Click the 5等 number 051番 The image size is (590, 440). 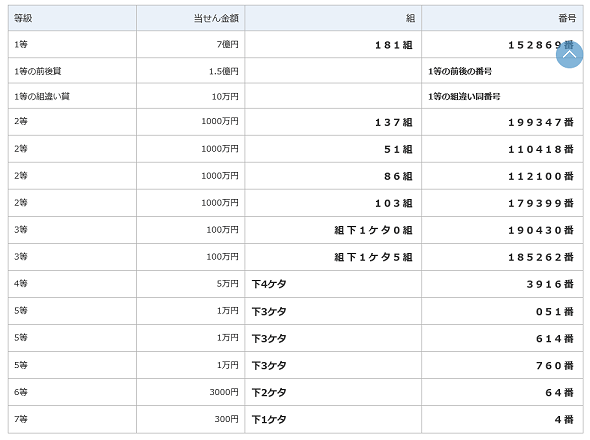555,312
